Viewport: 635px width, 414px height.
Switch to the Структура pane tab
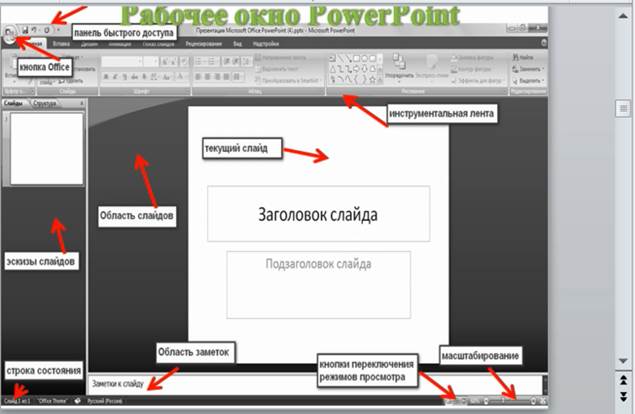click(46, 102)
